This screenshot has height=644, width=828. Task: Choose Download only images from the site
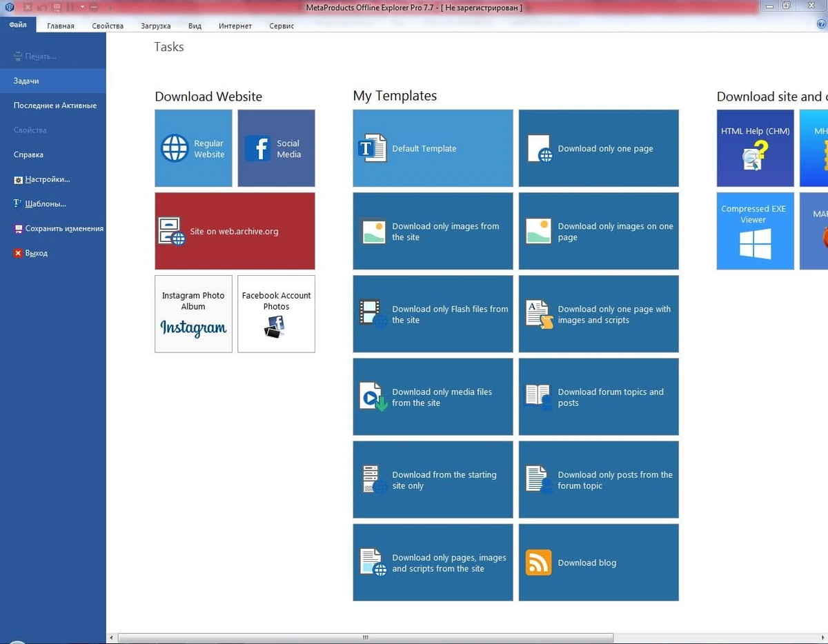pos(433,231)
